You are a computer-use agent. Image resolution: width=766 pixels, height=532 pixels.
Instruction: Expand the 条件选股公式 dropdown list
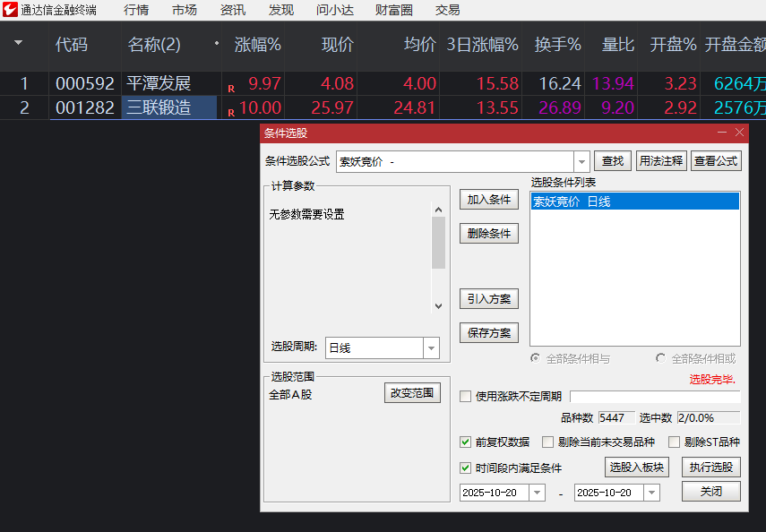[x=581, y=162]
